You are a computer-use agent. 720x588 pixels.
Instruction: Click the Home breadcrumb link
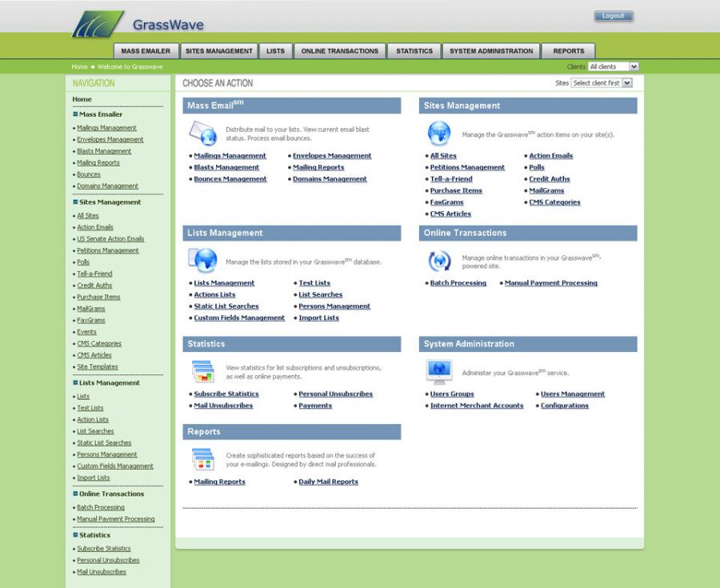pyautogui.click(x=79, y=66)
